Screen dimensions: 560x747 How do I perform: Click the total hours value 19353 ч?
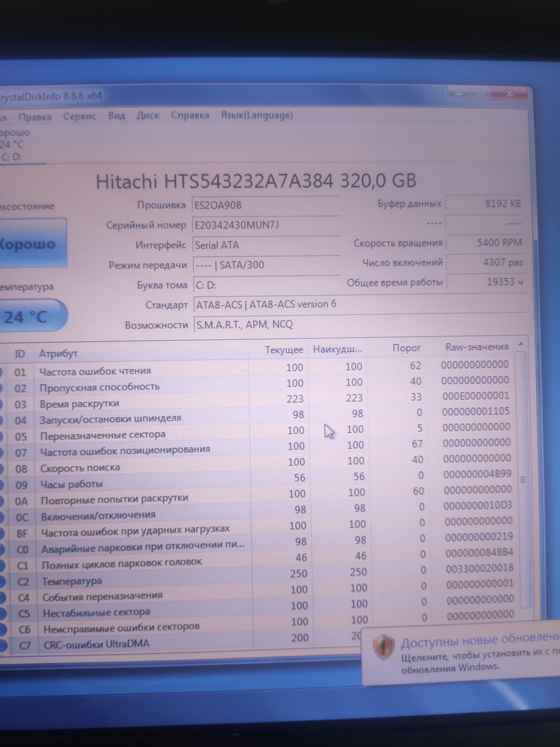tap(486, 282)
